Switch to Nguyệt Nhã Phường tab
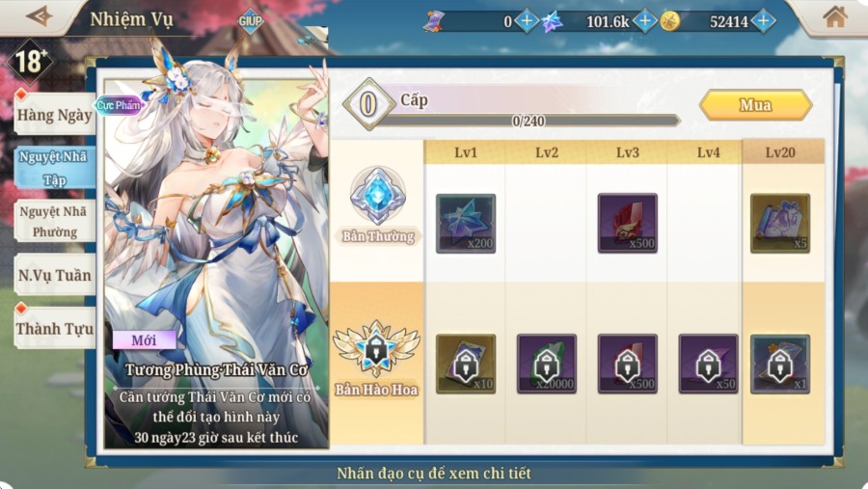Image resolution: width=868 pixels, height=489 pixels. point(54,222)
